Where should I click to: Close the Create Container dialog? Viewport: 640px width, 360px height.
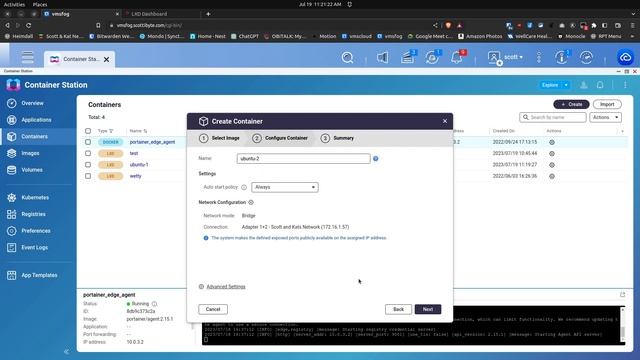[445, 121]
